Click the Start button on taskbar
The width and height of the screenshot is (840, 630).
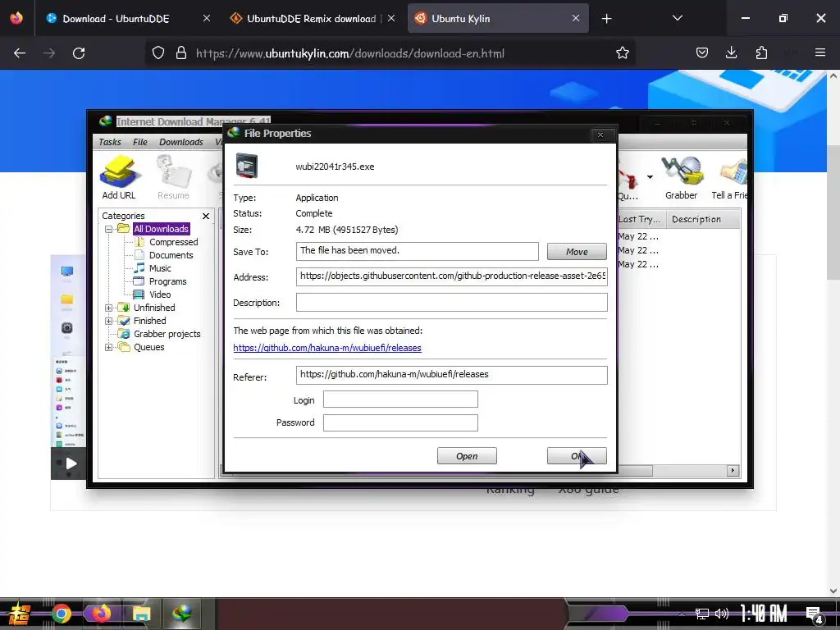click(20, 614)
